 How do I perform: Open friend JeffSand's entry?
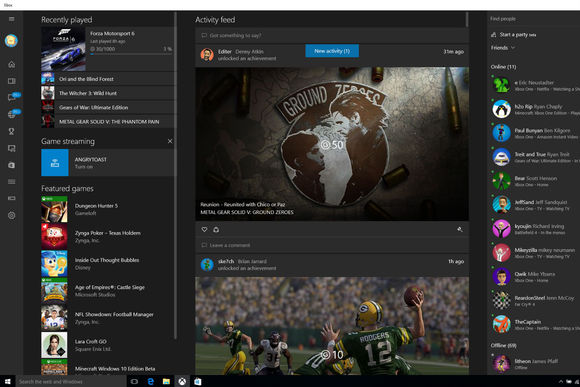tap(535, 205)
